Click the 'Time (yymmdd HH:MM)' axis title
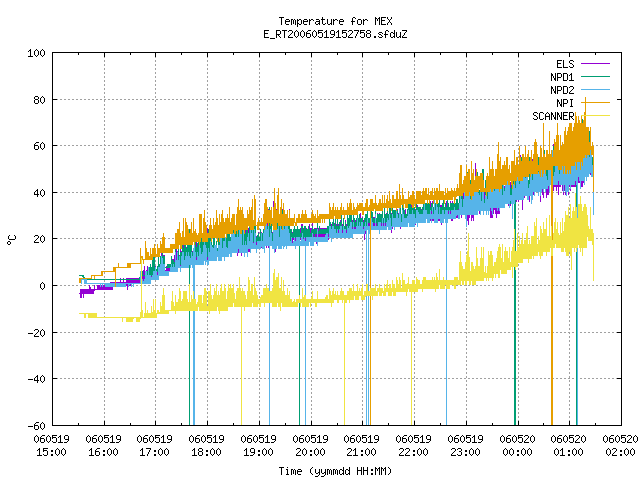Image resolution: width=640 pixels, height=480 pixels. pos(335,471)
